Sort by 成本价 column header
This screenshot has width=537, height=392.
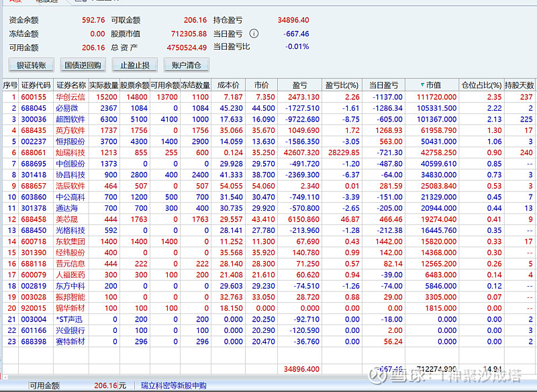(228, 85)
